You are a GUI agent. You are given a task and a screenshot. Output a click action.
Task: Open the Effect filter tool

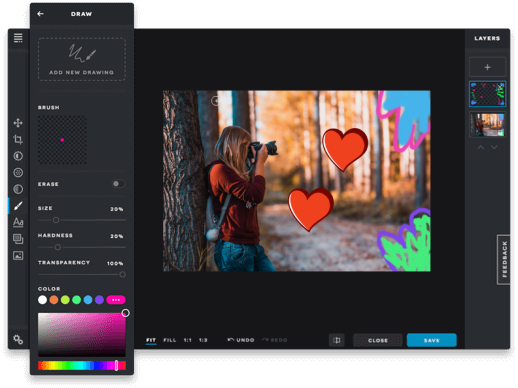click(x=18, y=172)
